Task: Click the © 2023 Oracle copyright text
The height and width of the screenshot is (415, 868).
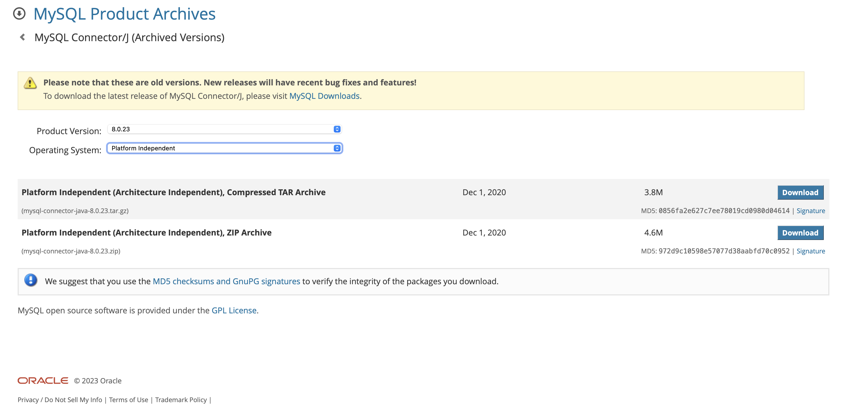Action: [98, 381]
